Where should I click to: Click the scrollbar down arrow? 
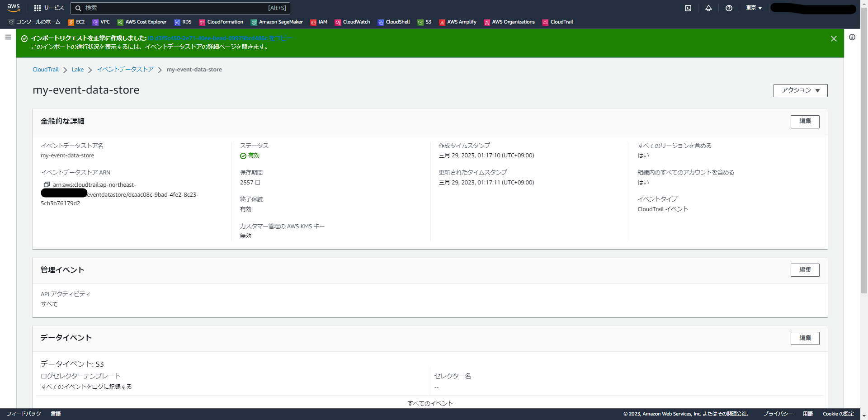(x=864, y=415)
